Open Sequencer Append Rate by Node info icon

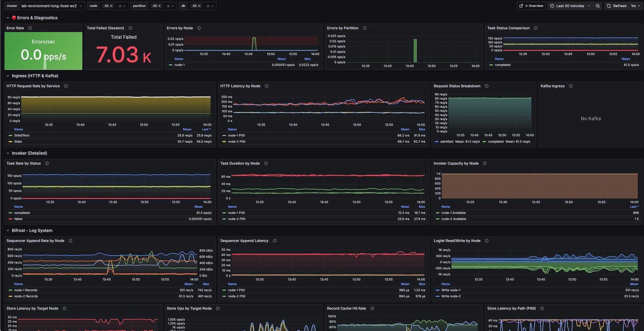(71, 241)
